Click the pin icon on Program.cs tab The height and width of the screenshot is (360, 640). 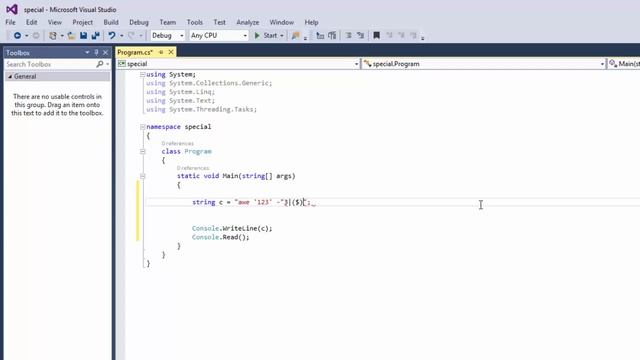point(161,52)
